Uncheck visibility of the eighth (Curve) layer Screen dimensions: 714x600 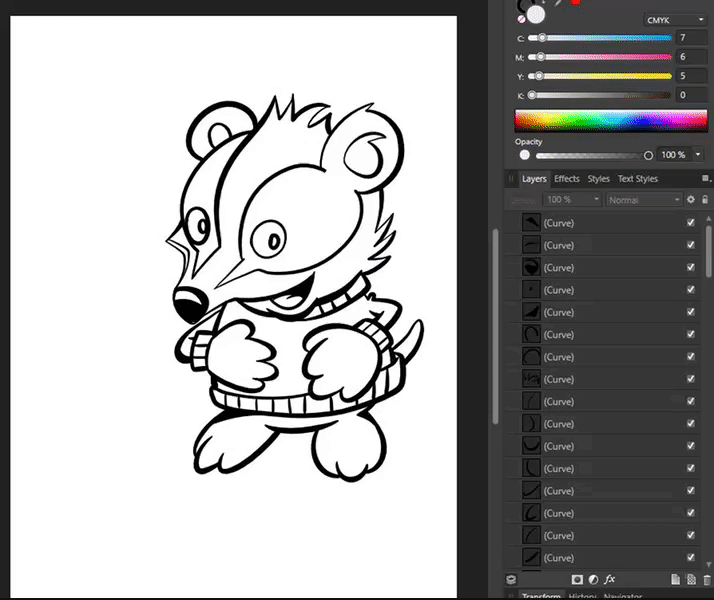pyautogui.click(x=691, y=379)
